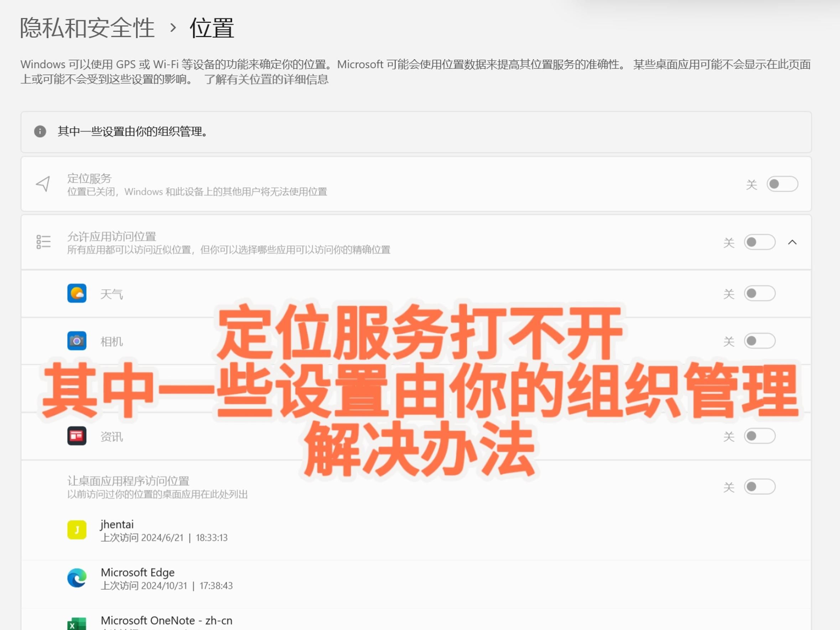Click the 其中一些设置由你的组织管理 notice text
Screen dimensions: 840x630
pos(133,131)
